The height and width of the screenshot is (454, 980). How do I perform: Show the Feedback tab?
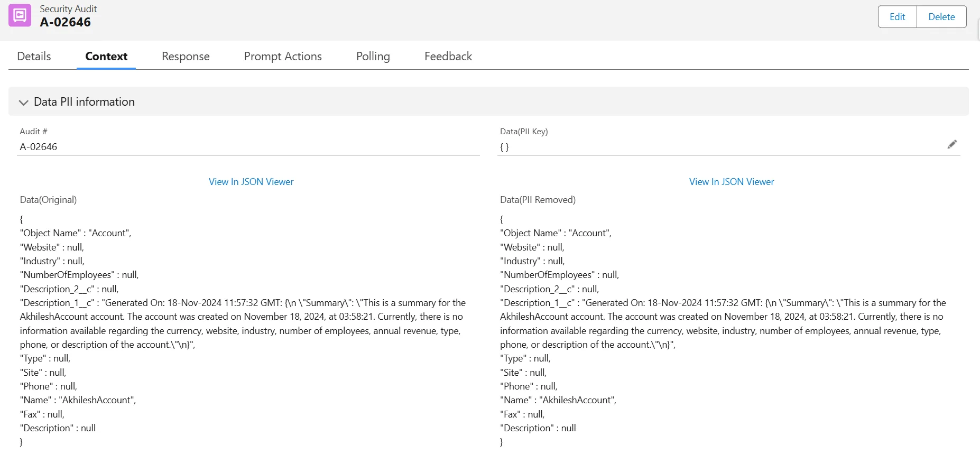[x=448, y=57]
